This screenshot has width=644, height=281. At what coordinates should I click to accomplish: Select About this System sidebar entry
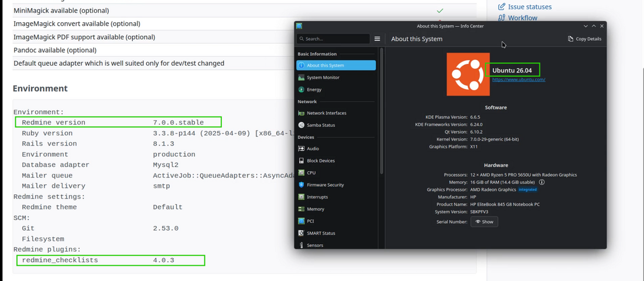336,66
